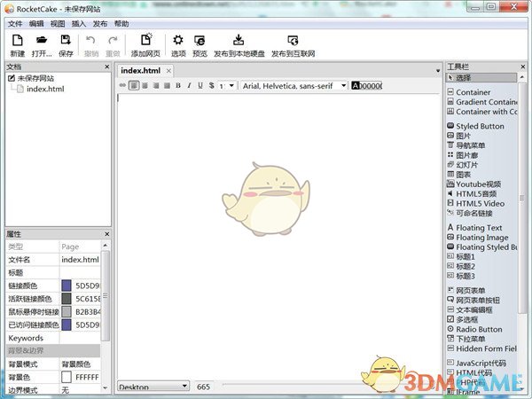Image resolution: width=532 pixels, height=399 pixels.
Task: Open the 编辑 menu
Action: 36,24
